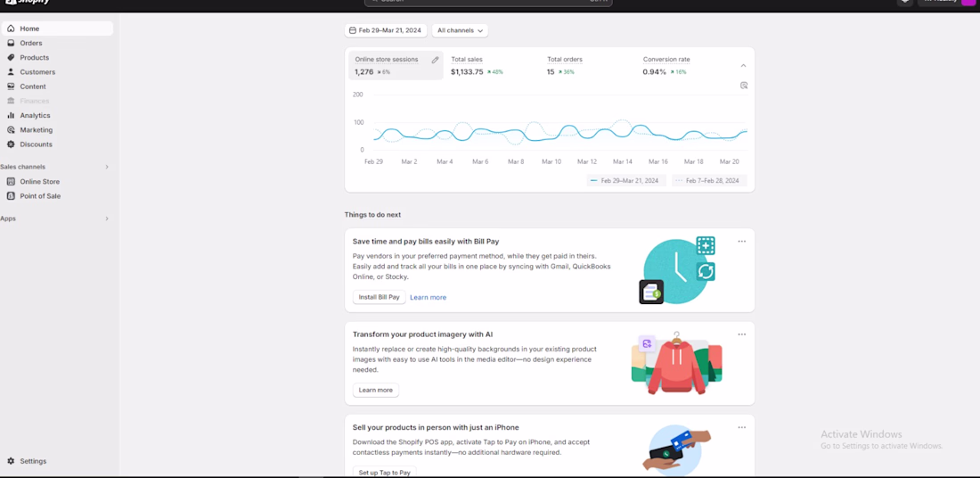Click the $1,133.75 total sales value
The width and height of the screenshot is (980, 478).
point(467,72)
